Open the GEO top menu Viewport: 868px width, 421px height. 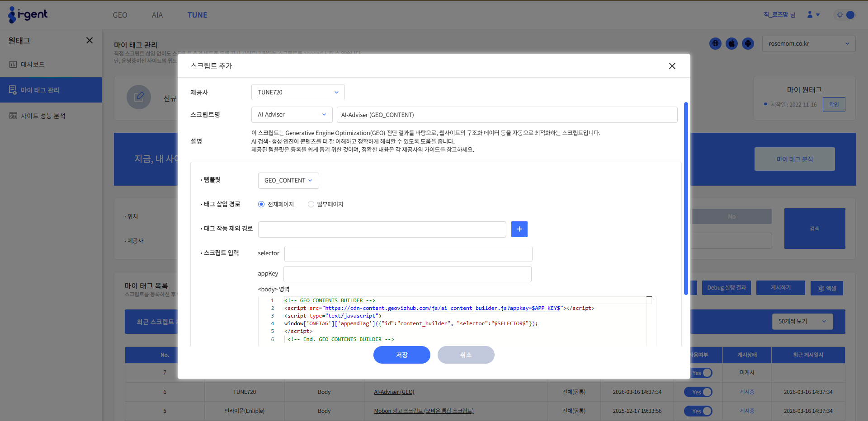(120, 15)
